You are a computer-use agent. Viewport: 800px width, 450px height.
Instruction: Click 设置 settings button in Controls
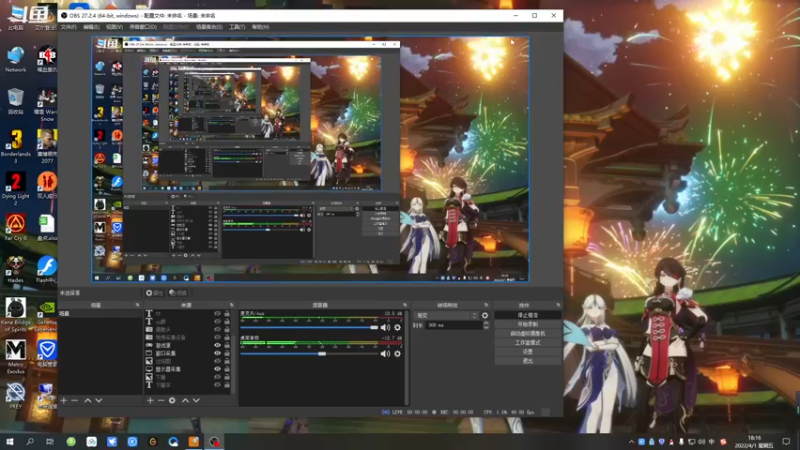pos(528,352)
